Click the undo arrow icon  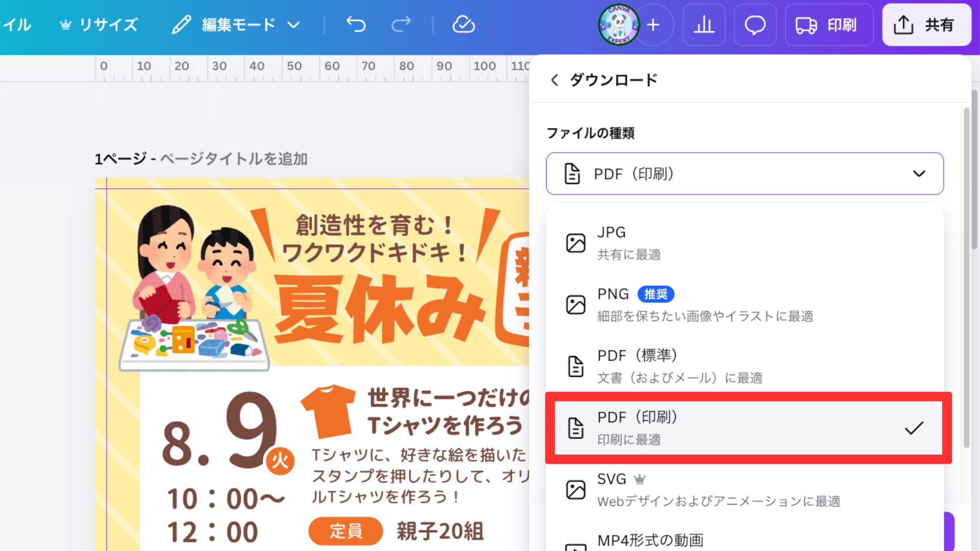(x=356, y=24)
